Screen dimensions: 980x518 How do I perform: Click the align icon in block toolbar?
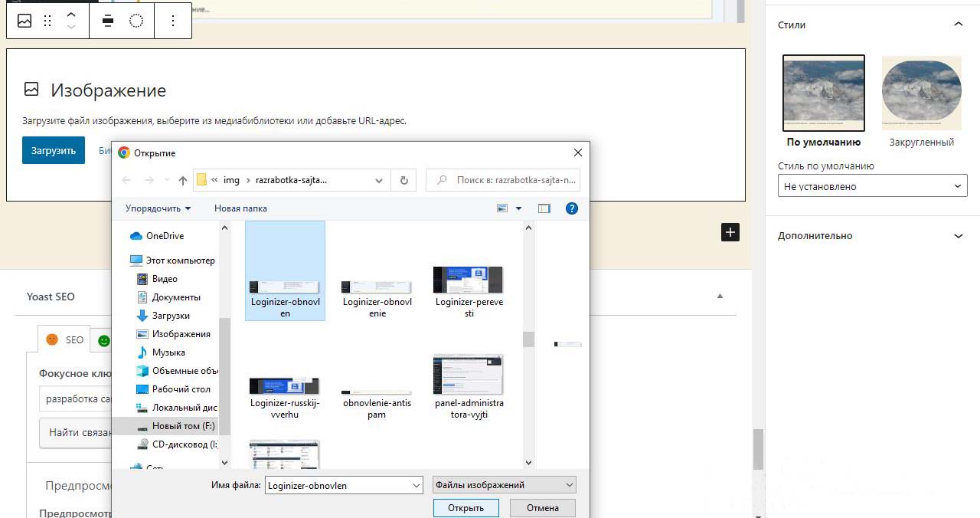tap(108, 21)
